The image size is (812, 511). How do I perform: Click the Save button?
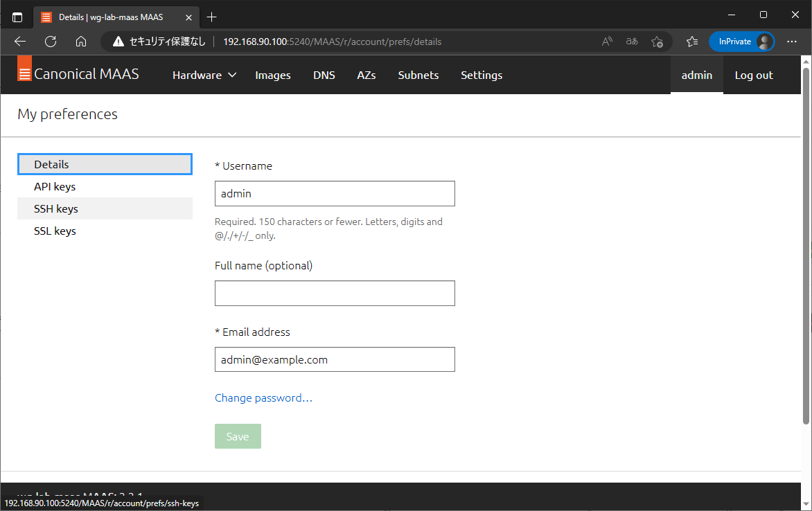[238, 436]
